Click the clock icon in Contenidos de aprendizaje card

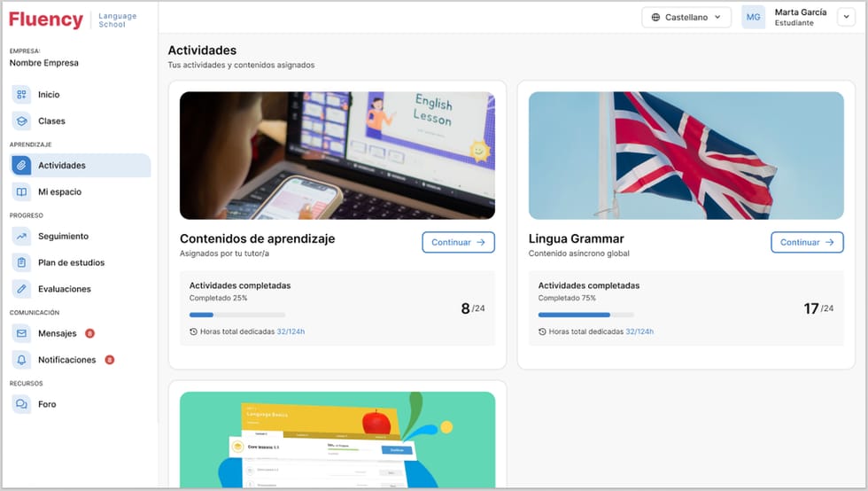click(x=193, y=331)
